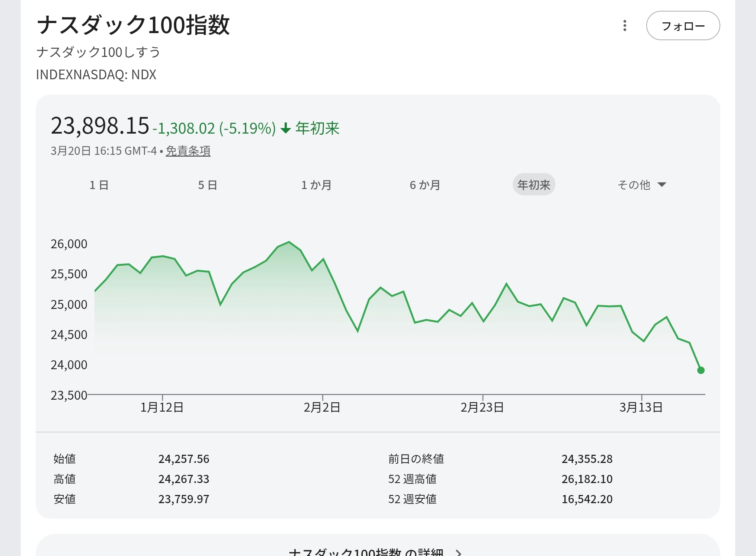The image size is (756, 556).
Task: Open the three-dot more options menu
Action: coord(625,26)
